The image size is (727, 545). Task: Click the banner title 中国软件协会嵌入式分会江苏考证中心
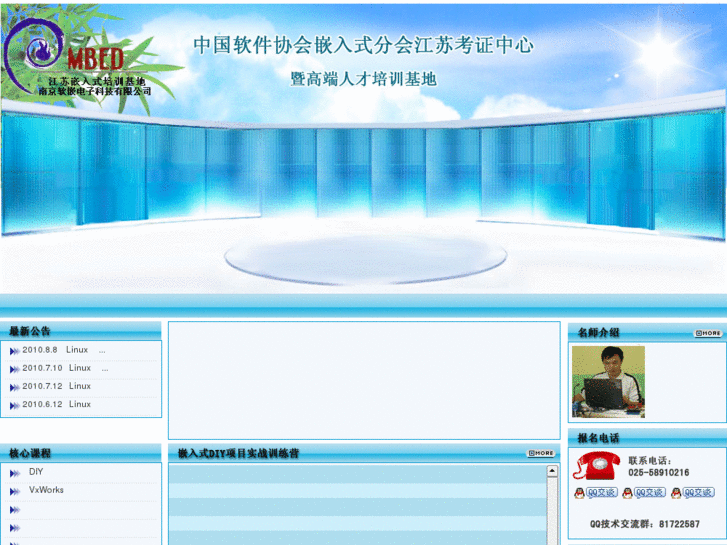[364, 45]
